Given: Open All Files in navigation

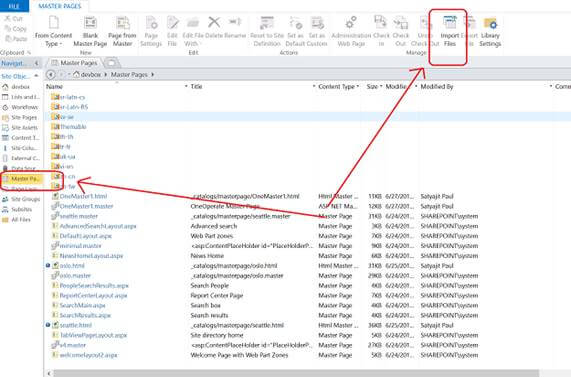Looking at the screenshot, I should [x=16, y=219].
